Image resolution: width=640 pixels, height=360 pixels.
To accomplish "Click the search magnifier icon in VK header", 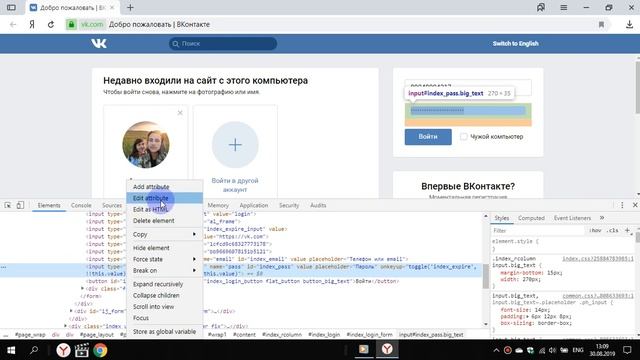I will click(176, 44).
